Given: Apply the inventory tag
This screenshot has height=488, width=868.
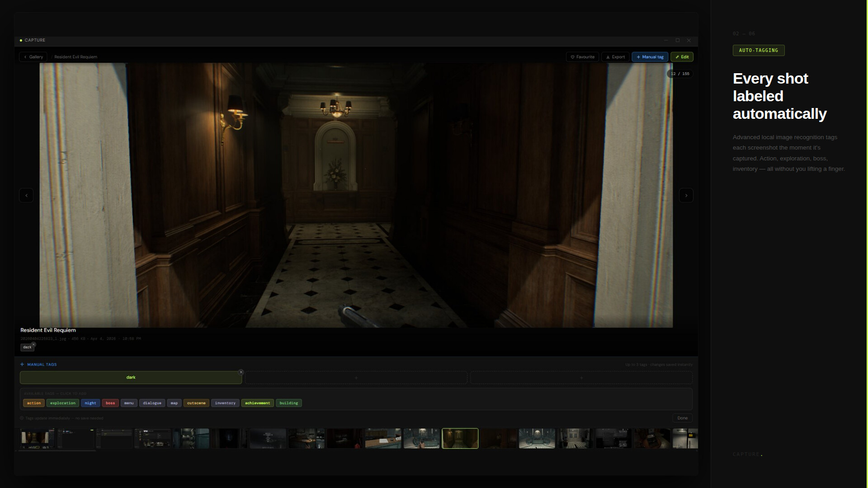Looking at the screenshot, I should [225, 403].
